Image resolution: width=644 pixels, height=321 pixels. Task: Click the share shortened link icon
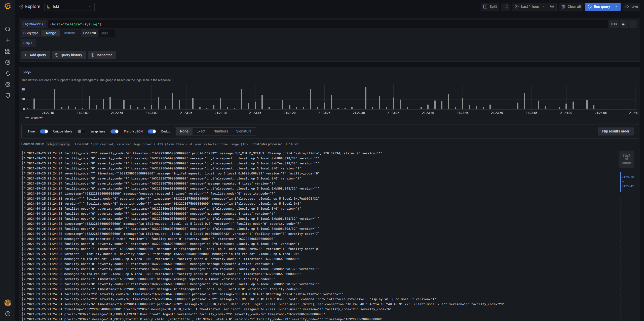click(x=506, y=7)
